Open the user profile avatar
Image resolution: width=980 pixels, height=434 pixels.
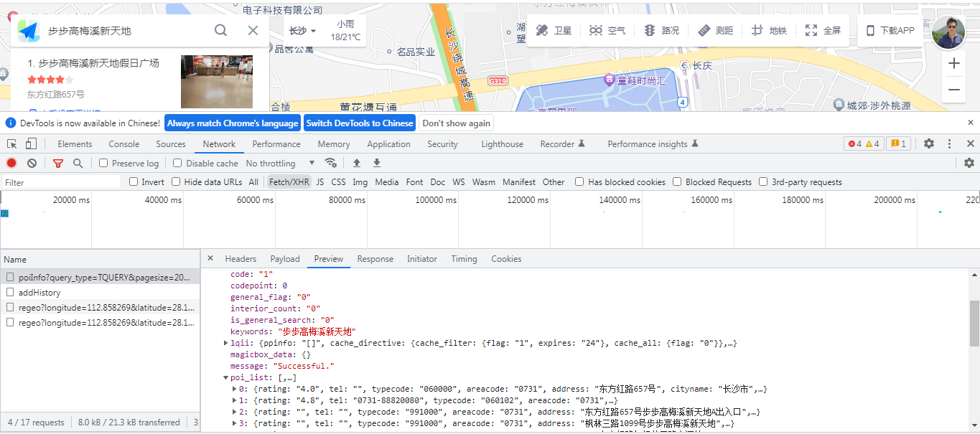click(948, 32)
